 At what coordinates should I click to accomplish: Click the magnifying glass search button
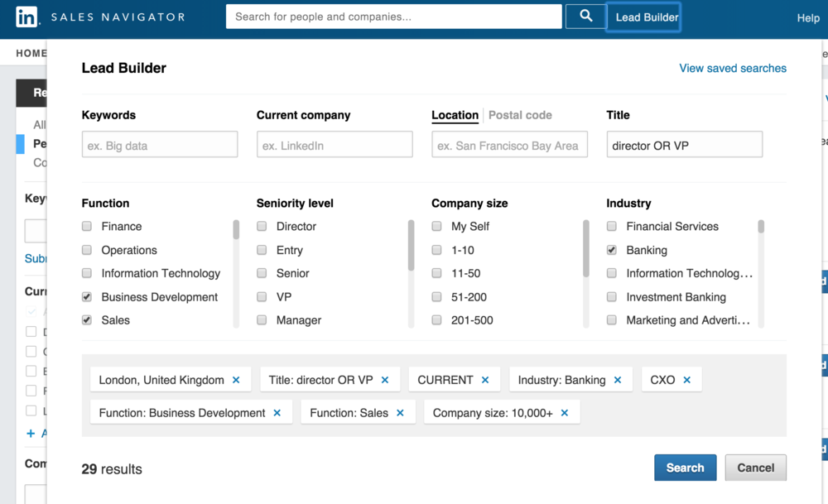click(585, 17)
